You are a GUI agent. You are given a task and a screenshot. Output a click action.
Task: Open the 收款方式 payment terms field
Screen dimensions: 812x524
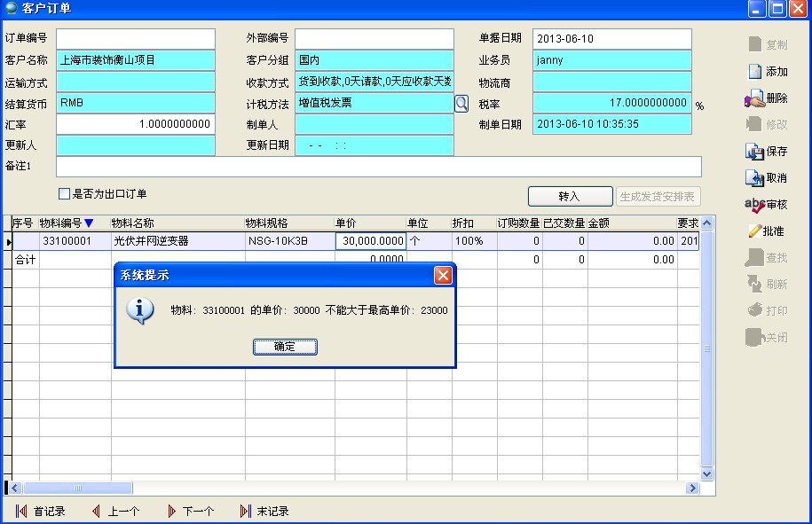tap(373, 82)
